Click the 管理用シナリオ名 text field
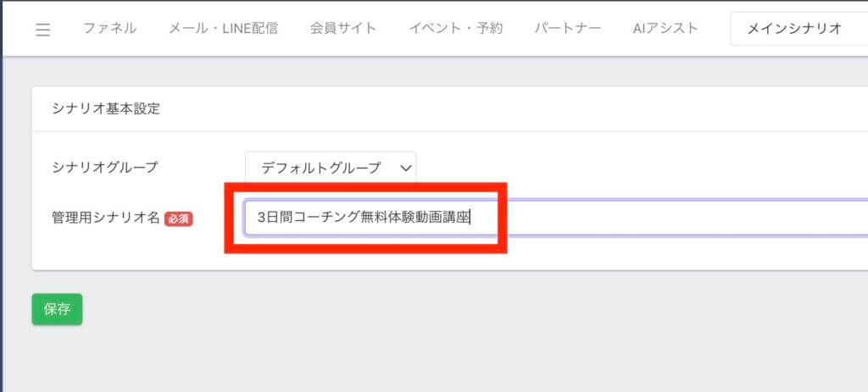The image size is (868, 392). click(556, 218)
